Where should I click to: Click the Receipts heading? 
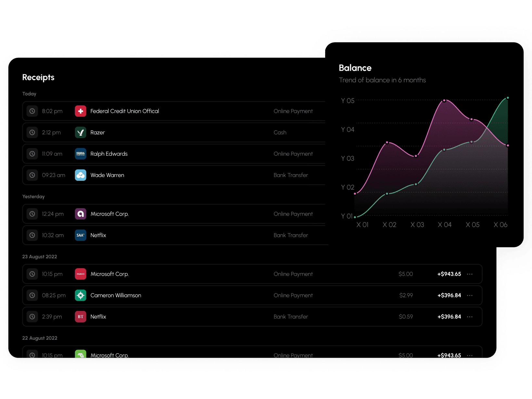[38, 77]
